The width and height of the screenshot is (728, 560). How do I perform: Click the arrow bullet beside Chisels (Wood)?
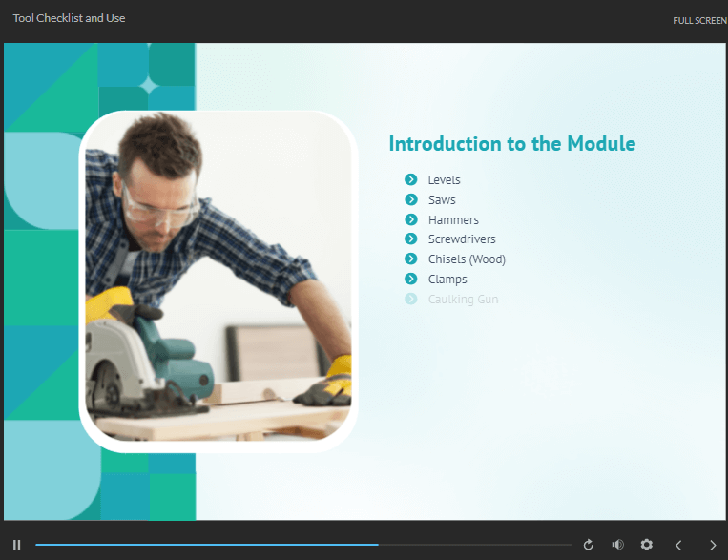(411, 259)
